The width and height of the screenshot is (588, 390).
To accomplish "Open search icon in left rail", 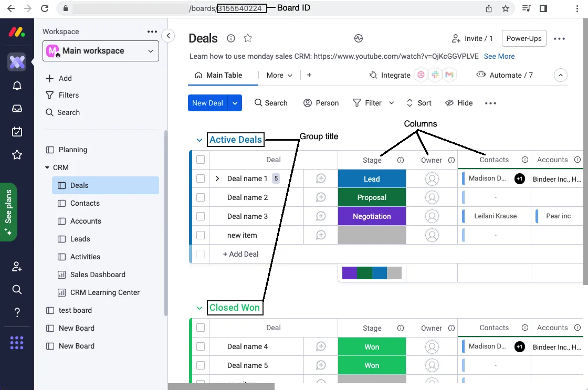I will (17, 290).
